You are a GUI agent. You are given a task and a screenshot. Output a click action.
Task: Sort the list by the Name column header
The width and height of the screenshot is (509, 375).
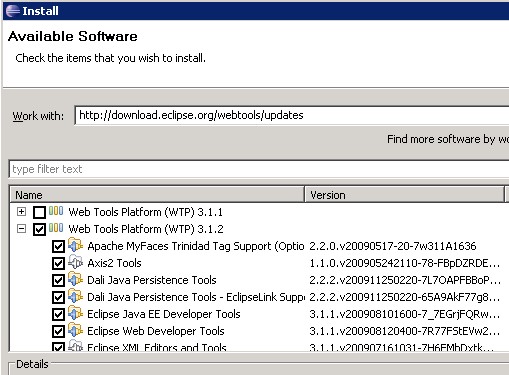pyautogui.click(x=157, y=195)
